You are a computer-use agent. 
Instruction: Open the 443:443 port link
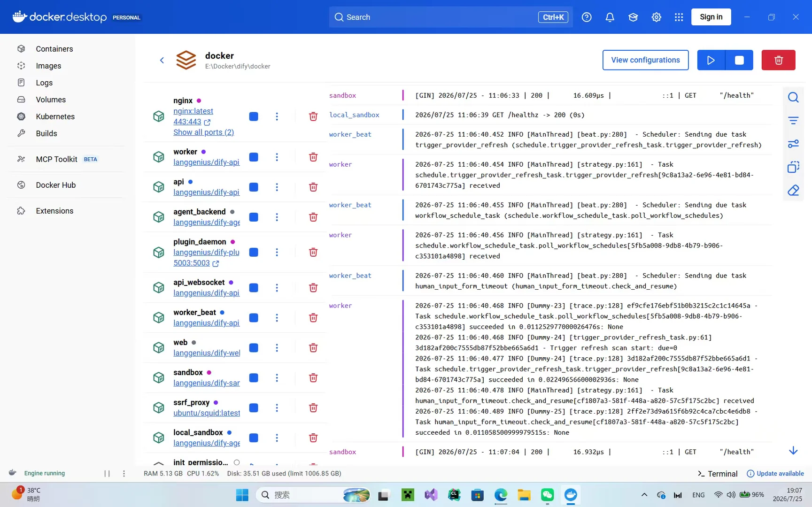pyautogui.click(x=192, y=122)
